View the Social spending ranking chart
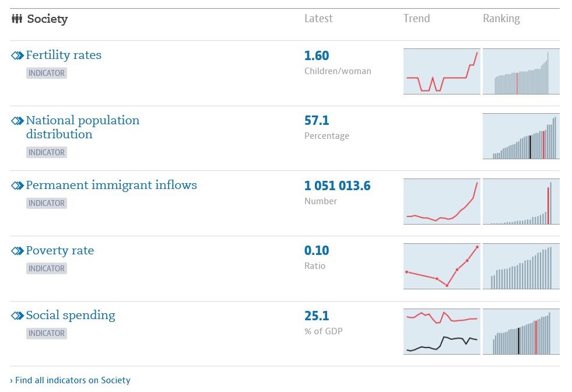The height and width of the screenshot is (392, 572). (x=521, y=331)
